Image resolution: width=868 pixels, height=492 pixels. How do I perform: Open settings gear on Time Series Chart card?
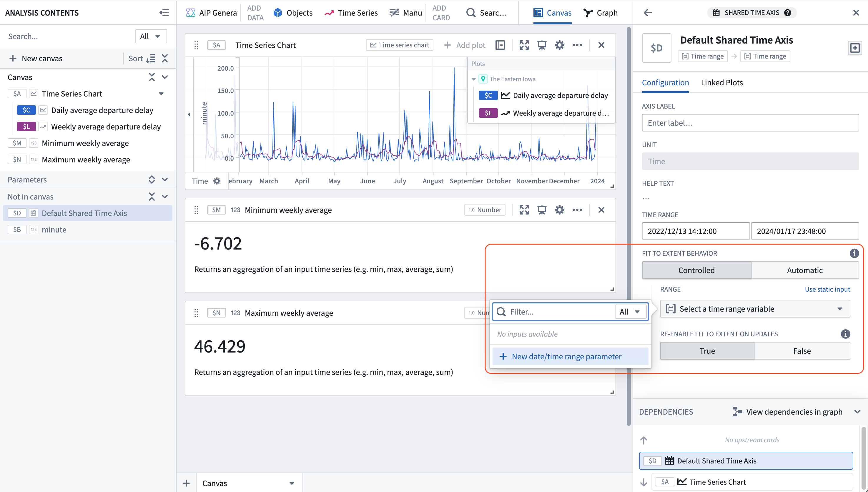pyautogui.click(x=559, y=45)
